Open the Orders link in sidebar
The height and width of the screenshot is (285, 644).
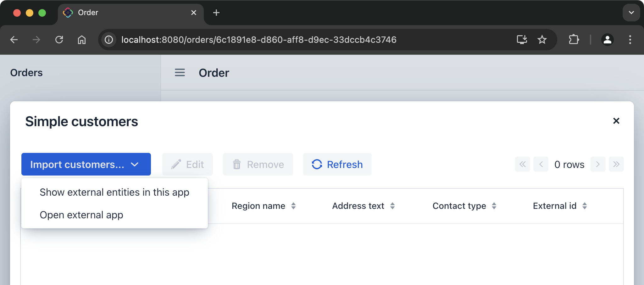coord(26,73)
